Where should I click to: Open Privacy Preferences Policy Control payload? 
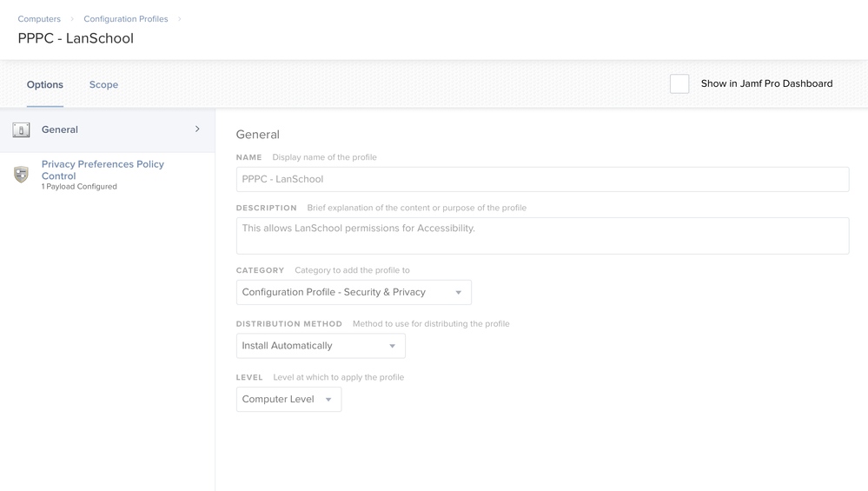click(108, 175)
